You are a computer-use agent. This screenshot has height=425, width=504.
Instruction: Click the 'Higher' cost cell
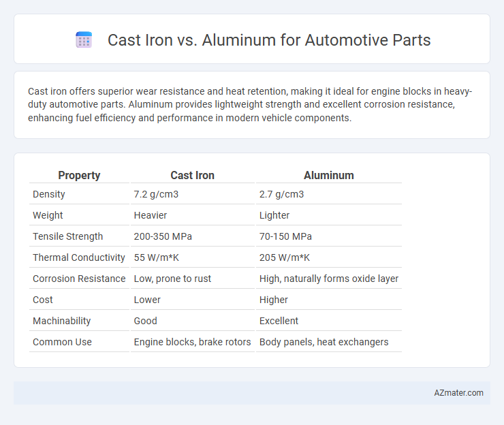(274, 300)
